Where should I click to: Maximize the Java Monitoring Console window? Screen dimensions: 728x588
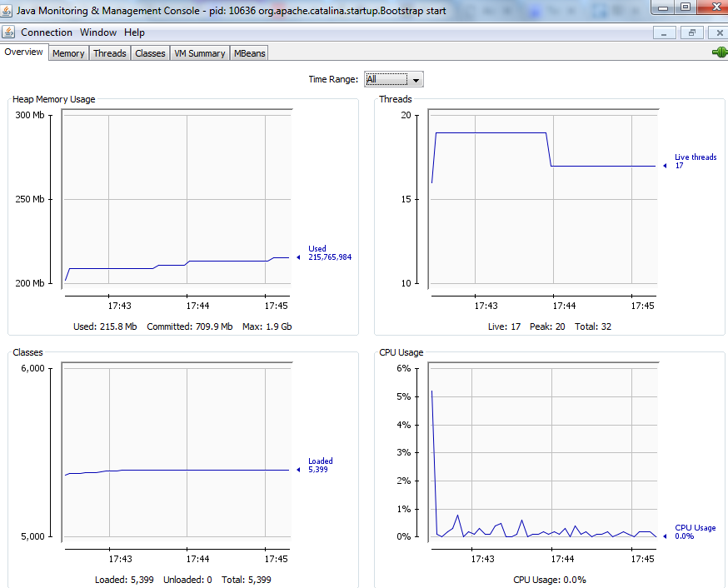[x=686, y=7]
